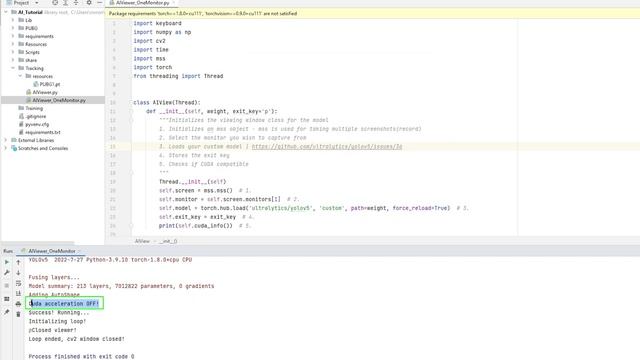This screenshot has height=360, width=640.
Task: Click AIView breadcrumb
Action: click(142, 241)
